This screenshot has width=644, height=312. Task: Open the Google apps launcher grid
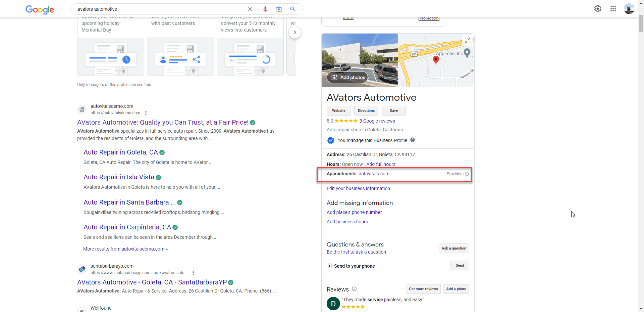pyautogui.click(x=613, y=9)
